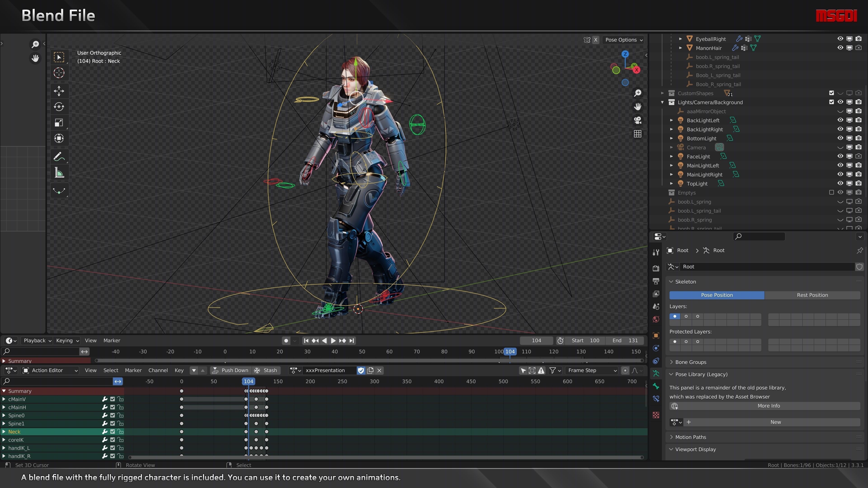Toggle auto keying record button

click(x=286, y=340)
